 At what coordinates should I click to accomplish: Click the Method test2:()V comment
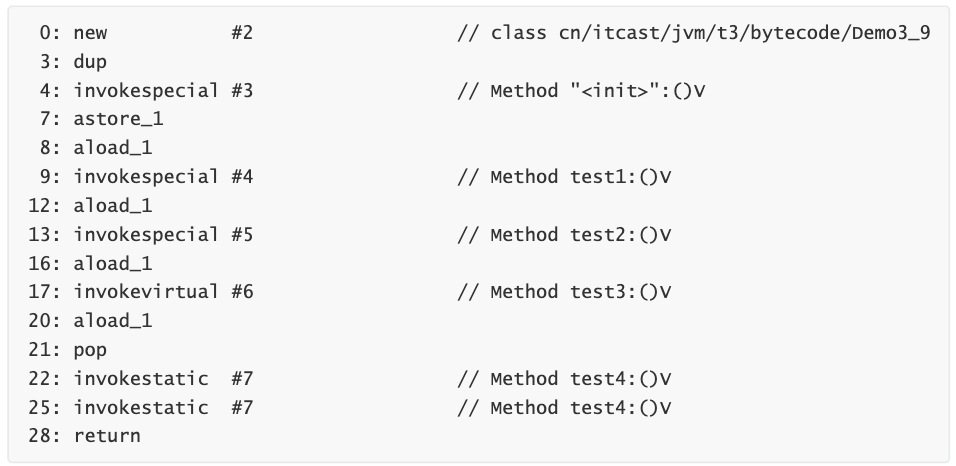click(563, 234)
